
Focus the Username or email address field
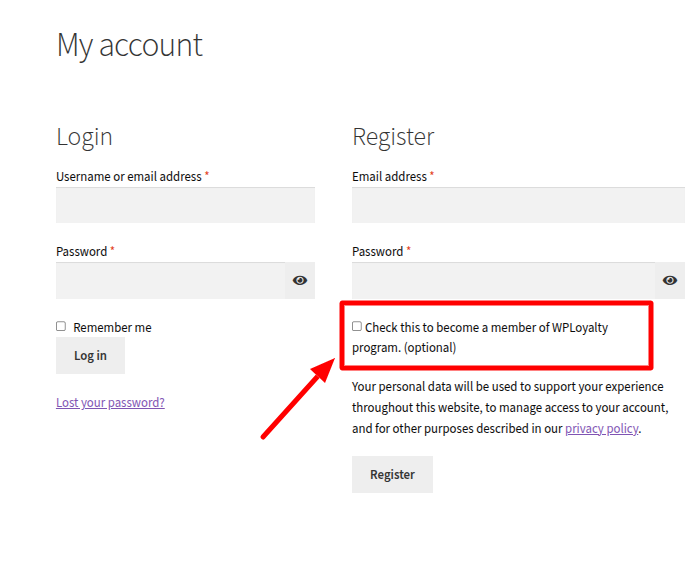click(x=185, y=205)
